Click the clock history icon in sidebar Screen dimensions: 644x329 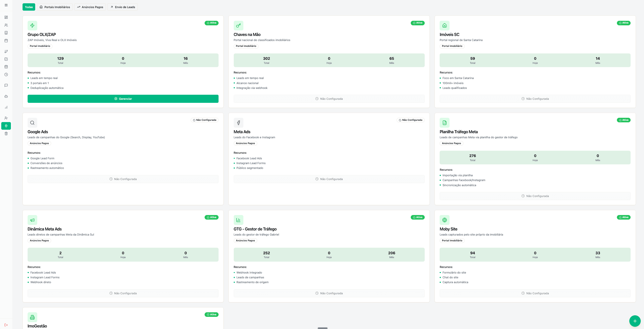[6, 74]
